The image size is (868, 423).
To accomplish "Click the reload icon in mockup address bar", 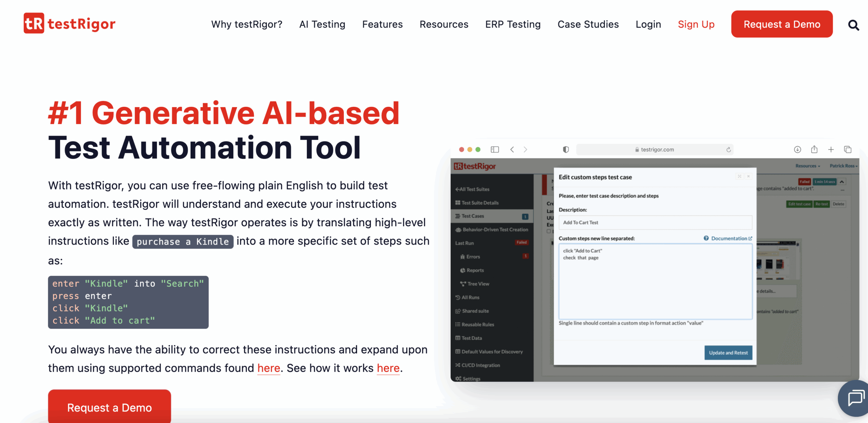I will (728, 150).
